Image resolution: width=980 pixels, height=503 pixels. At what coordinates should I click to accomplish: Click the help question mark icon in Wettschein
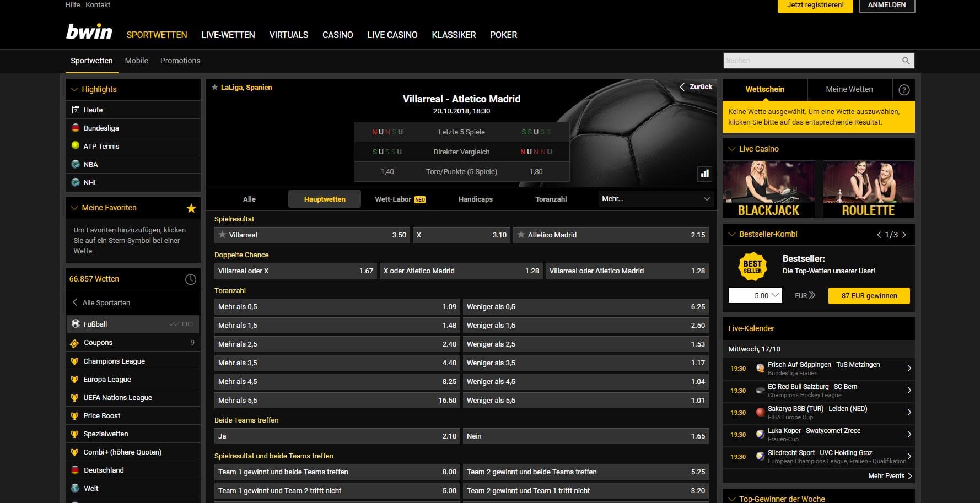click(904, 90)
